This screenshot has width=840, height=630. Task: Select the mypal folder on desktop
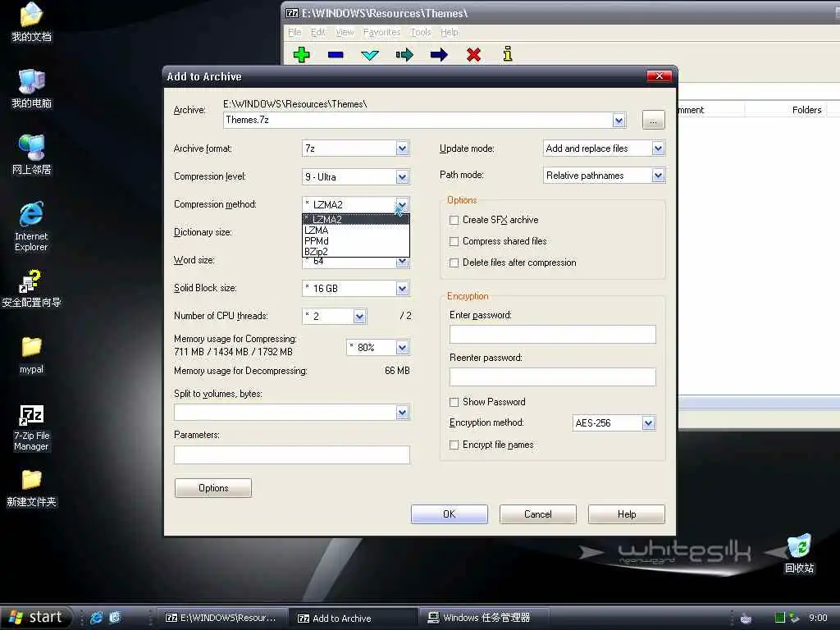click(x=32, y=354)
